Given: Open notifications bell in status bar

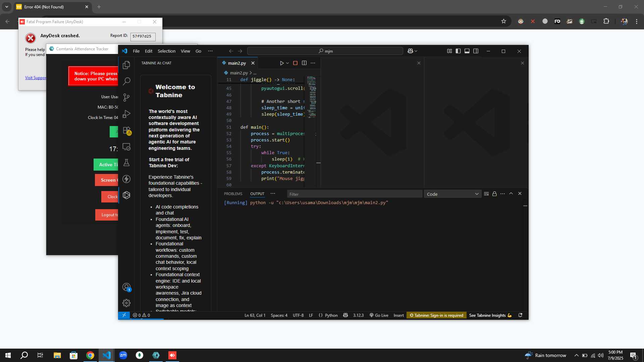Looking at the screenshot, I should (521, 315).
